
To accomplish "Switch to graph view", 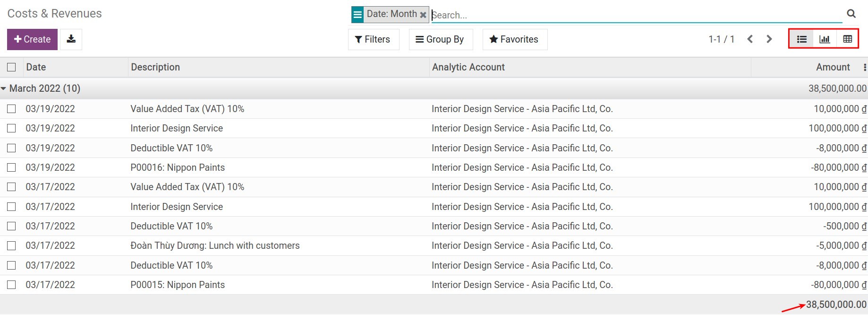I will [824, 39].
